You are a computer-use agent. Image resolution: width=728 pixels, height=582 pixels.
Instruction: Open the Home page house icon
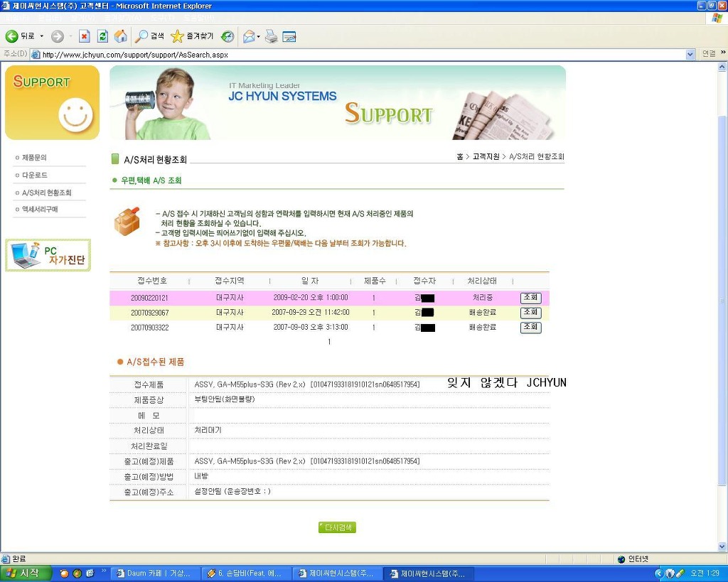point(121,36)
